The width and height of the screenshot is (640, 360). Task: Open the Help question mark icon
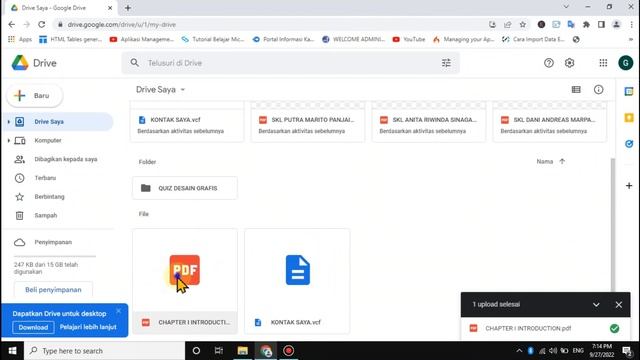[549, 63]
